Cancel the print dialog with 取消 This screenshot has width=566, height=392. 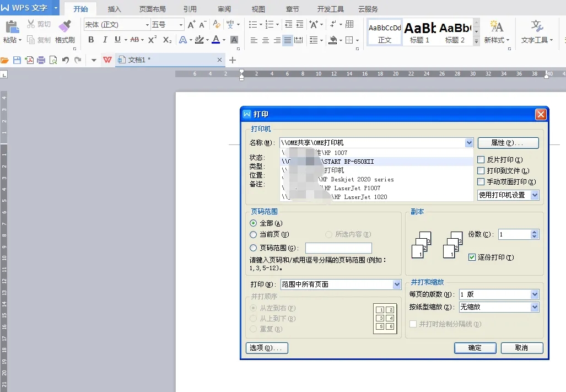pyautogui.click(x=521, y=348)
